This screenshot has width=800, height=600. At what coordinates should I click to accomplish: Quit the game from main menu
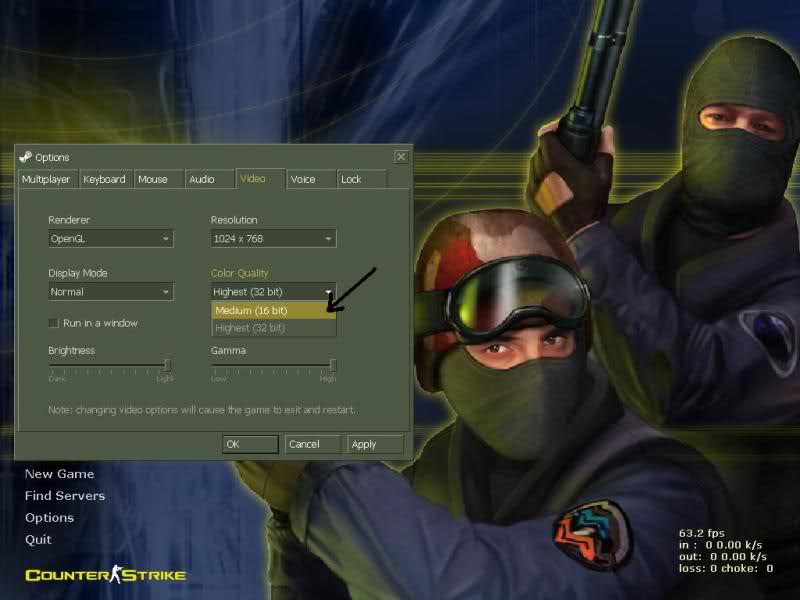[x=38, y=539]
